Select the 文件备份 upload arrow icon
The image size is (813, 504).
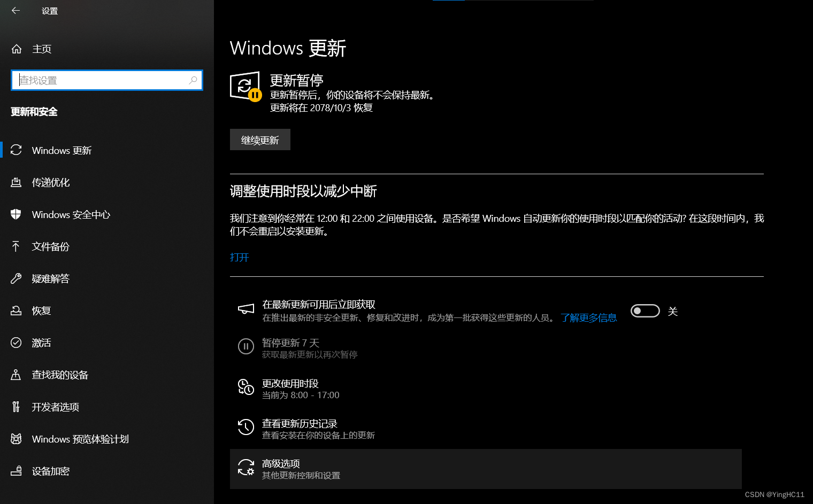click(16, 246)
